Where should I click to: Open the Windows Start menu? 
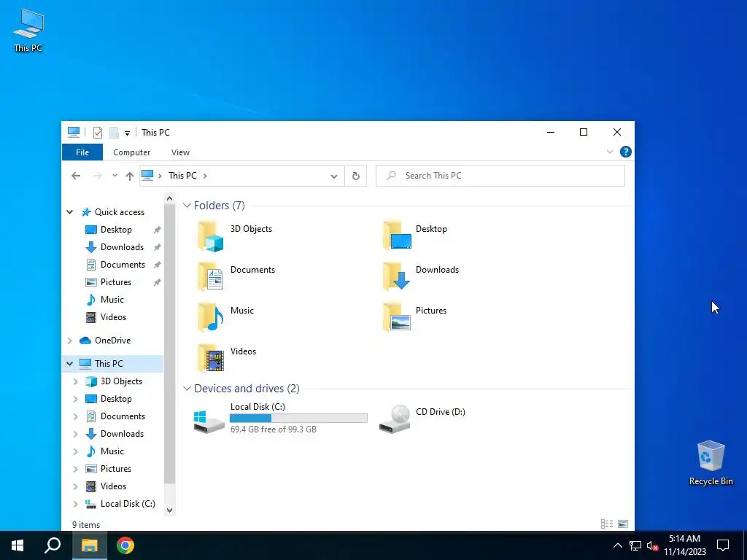pyautogui.click(x=18, y=545)
